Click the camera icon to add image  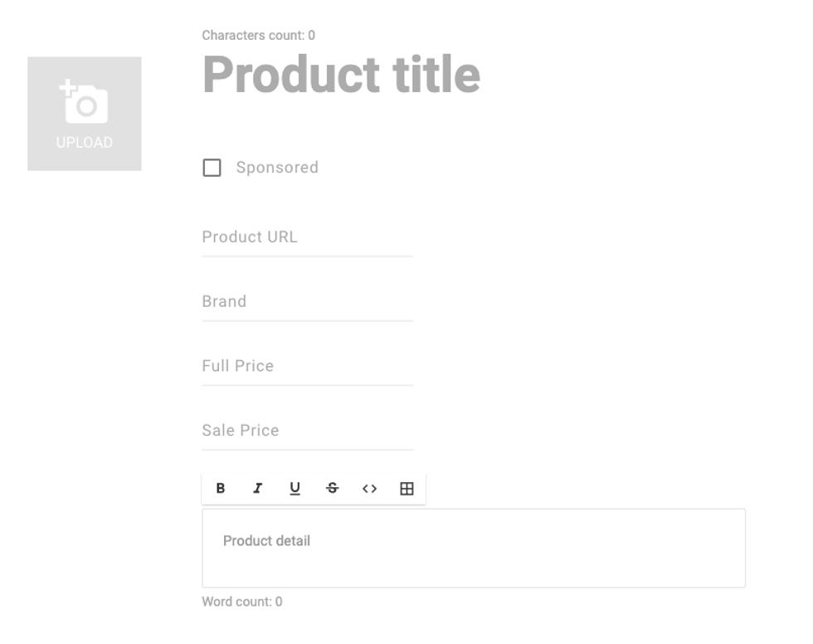[x=83, y=101]
